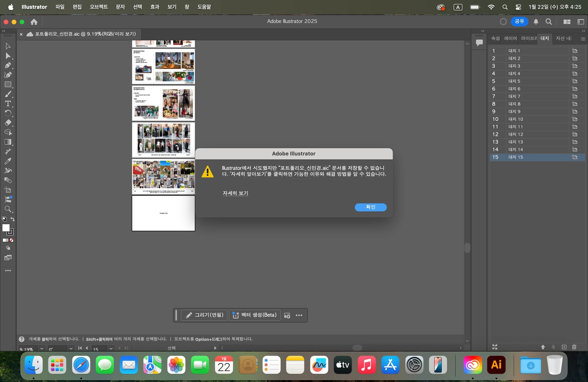This screenshot has height=382, width=588.
Task: Switch to the 레이어 panel tab
Action: [x=510, y=38]
